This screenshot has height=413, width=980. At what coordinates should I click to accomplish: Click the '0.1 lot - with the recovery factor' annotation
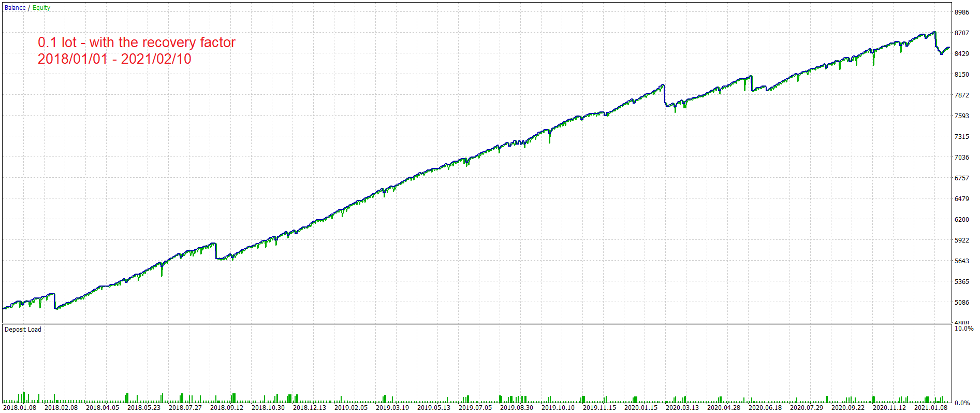137,42
